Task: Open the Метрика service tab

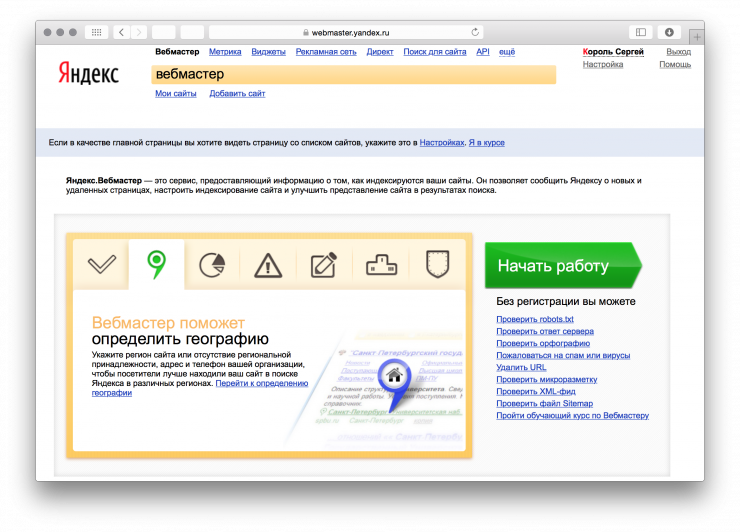Action: point(225,51)
